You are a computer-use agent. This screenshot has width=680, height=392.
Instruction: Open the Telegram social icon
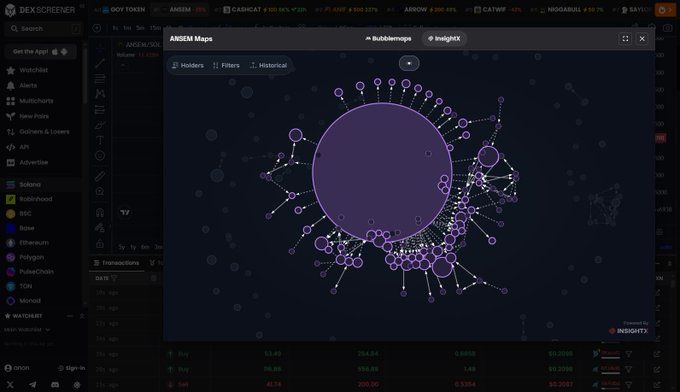click(33, 385)
